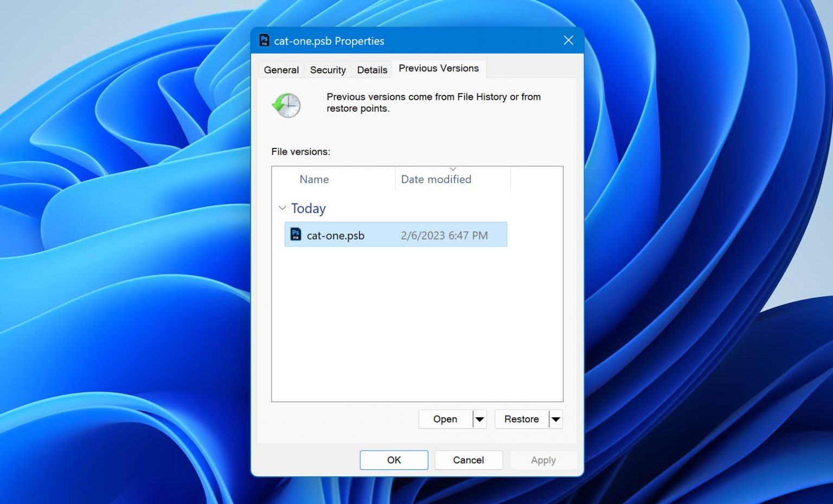Click the sort chevron above Date modified
833x504 pixels.
tap(453, 169)
